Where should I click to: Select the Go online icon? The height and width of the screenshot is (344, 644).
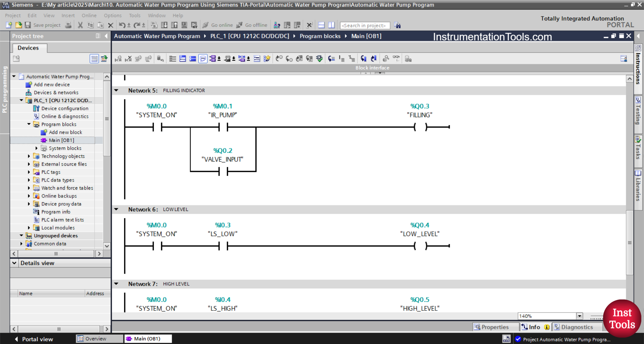tap(218, 25)
